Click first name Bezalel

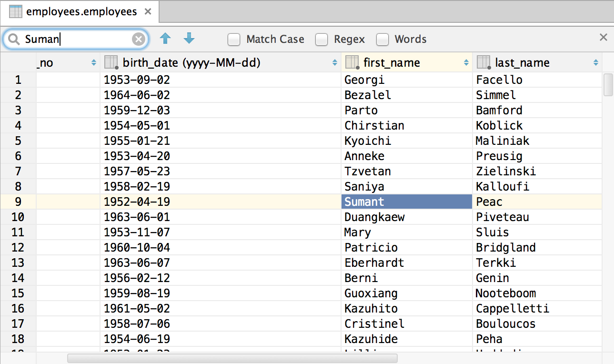click(368, 95)
